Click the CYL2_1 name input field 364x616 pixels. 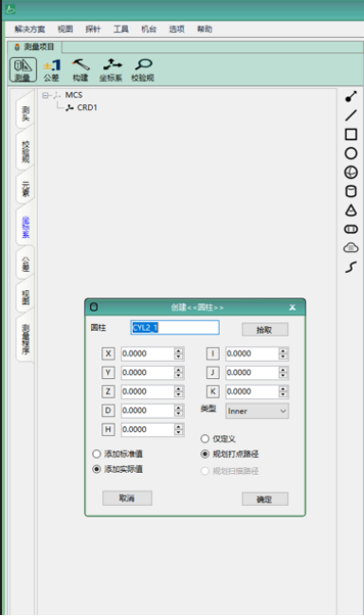coord(175,328)
